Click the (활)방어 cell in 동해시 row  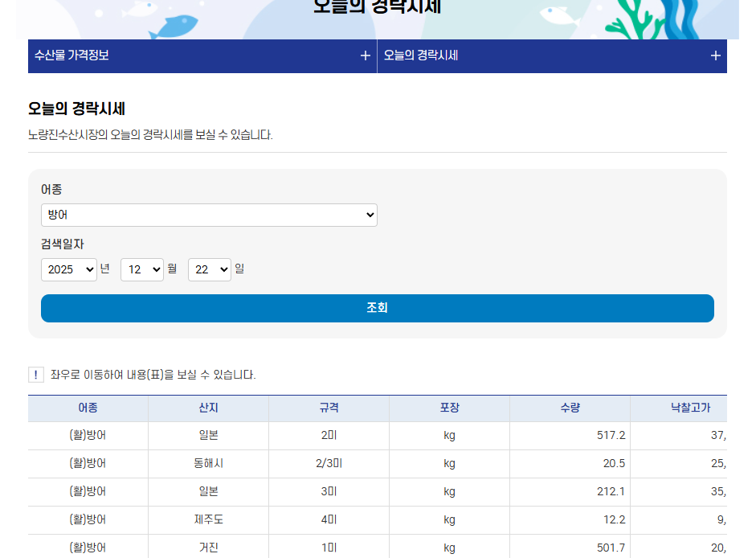(88, 463)
